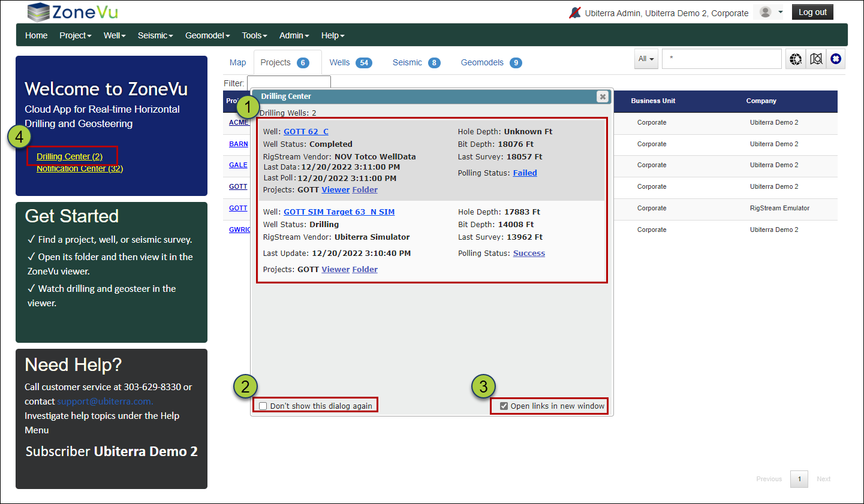Click the blue circular X icon button
The height and width of the screenshot is (504, 864).
tap(836, 59)
